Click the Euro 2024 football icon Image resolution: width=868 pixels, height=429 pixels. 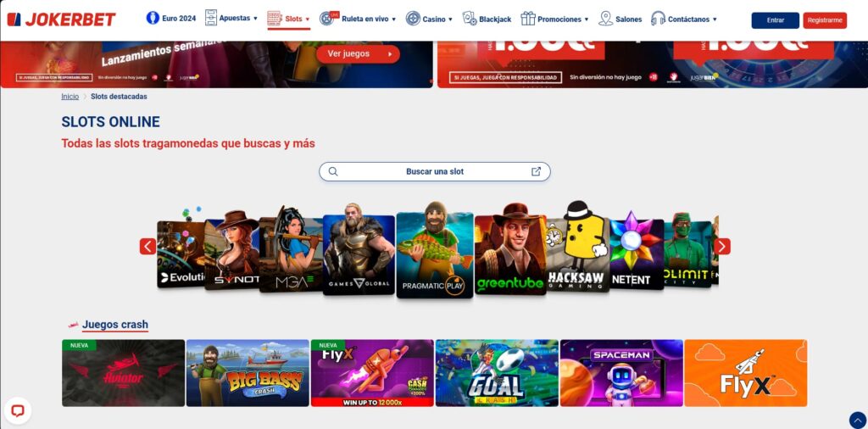click(x=153, y=19)
